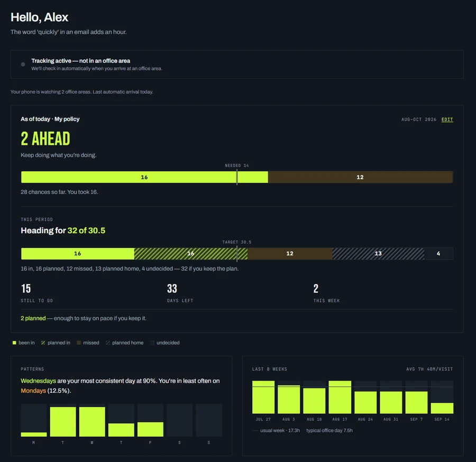Screen dimensions: 476x462
Task: Click the '33 DAYS LEFT' stat
Action: pyautogui.click(x=180, y=293)
